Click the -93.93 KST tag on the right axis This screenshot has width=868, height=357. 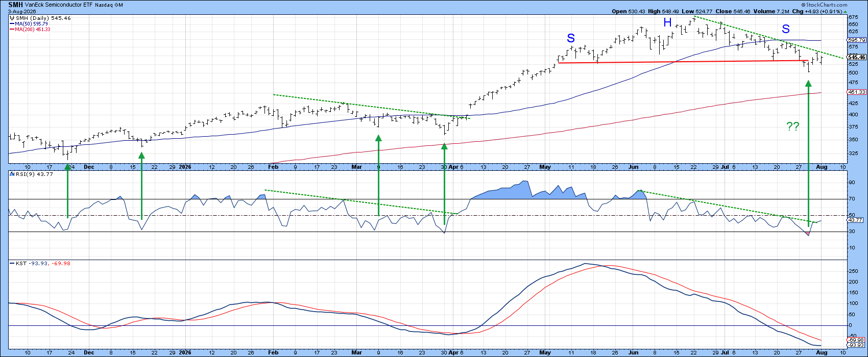pos(855,345)
